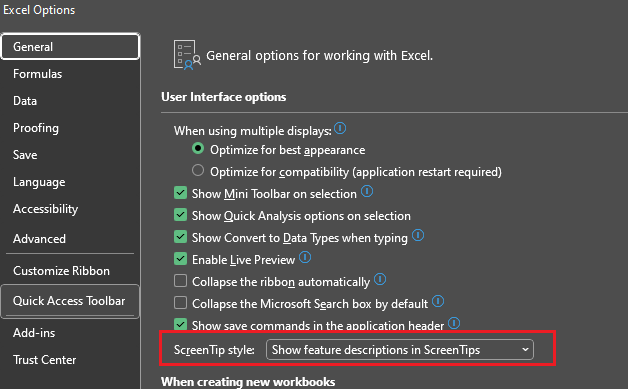Open the Enable Live Preview info icon
Image resolution: width=628 pixels, height=389 pixels.
[x=305, y=257]
